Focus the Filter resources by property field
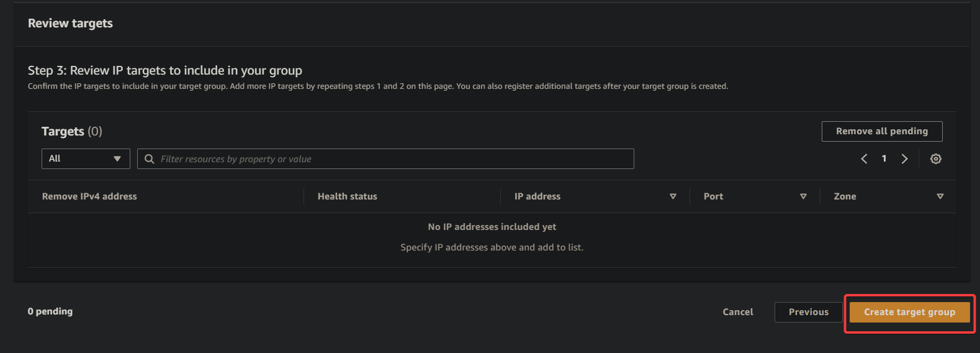The image size is (980, 353). pyautogui.click(x=385, y=158)
